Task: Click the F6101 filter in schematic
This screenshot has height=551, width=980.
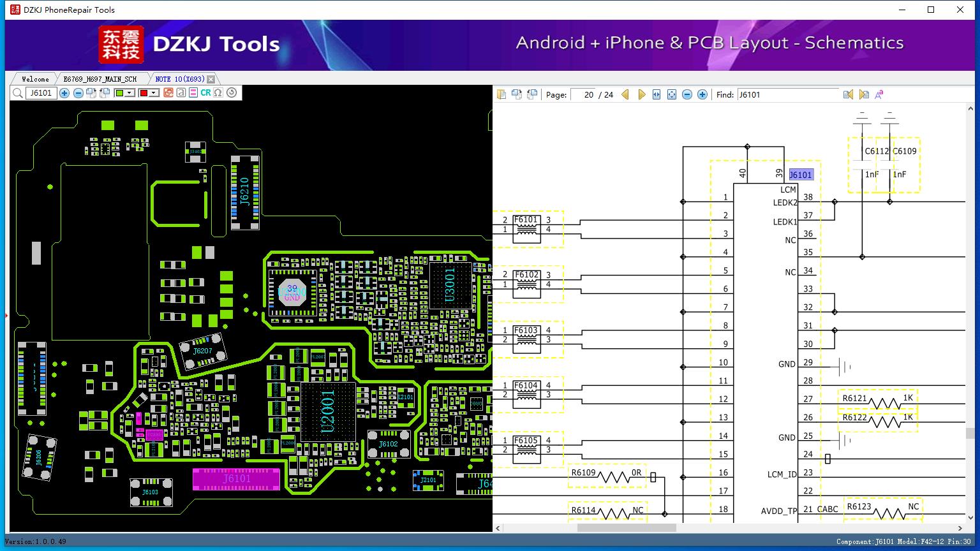Action: pyautogui.click(x=526, y=229)
